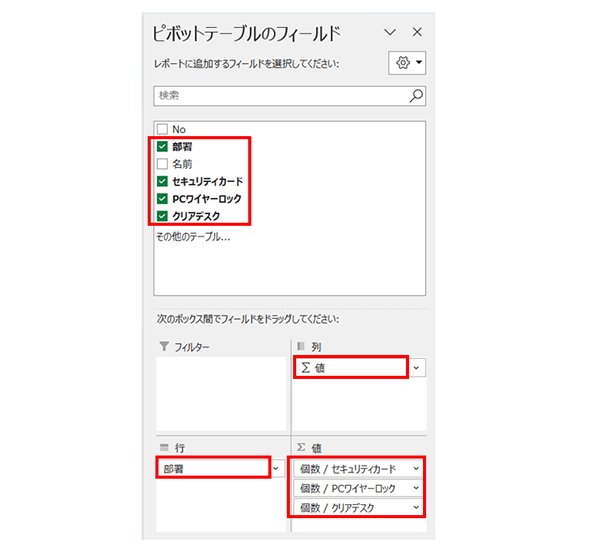Open the 部署 row field dropdown
This screenshot has height=546, width=590.
coord(276,468)
